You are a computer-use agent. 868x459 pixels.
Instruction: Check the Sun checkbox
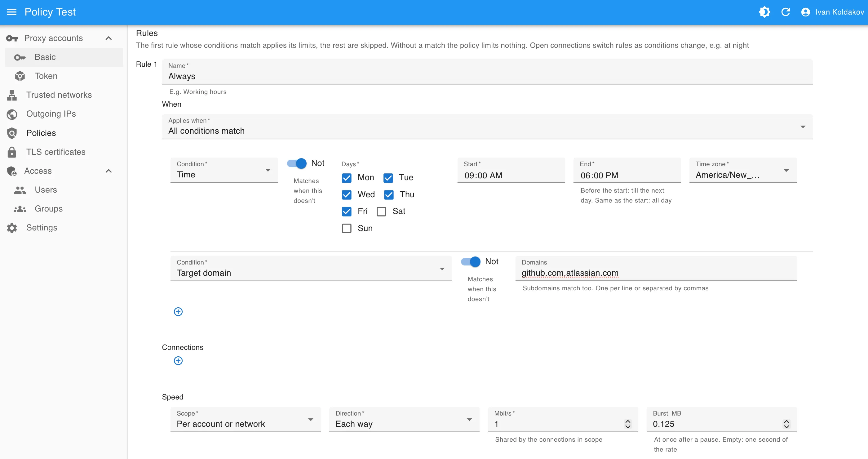(346, 228)
